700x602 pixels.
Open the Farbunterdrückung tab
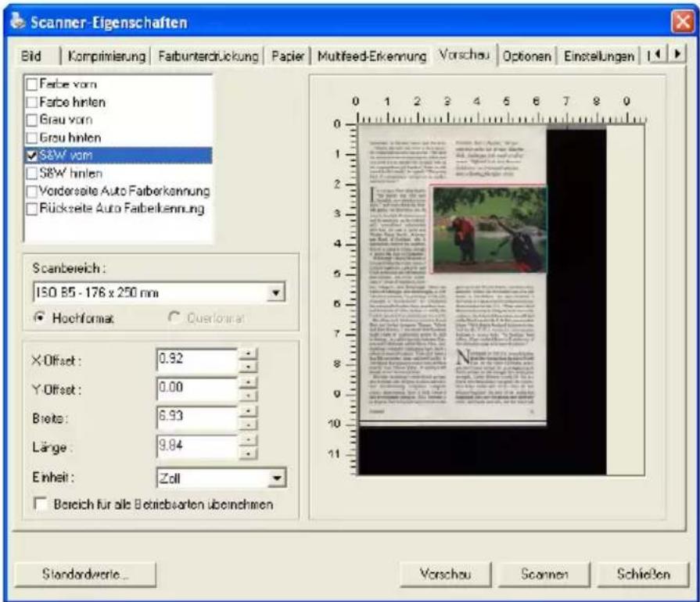[208, 56]
